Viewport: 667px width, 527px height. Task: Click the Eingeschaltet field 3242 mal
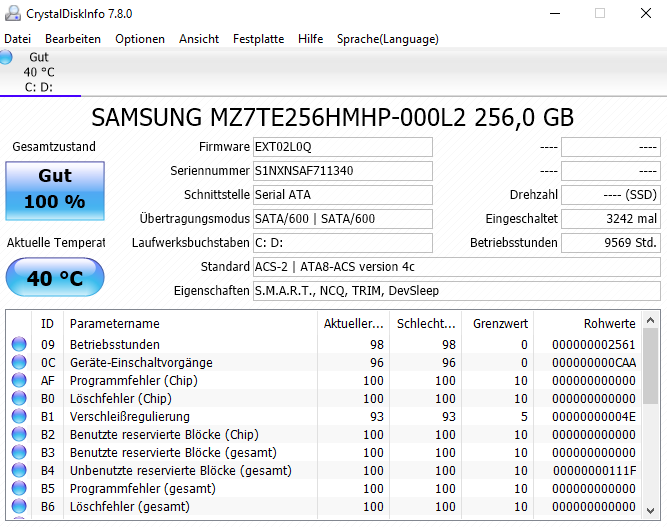click(611, 219)
